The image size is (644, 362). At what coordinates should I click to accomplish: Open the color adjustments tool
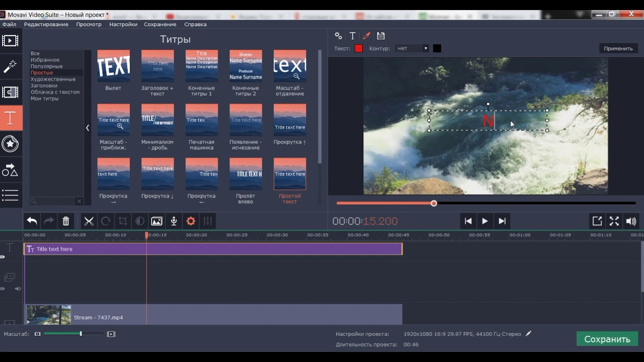click(140, 221)
